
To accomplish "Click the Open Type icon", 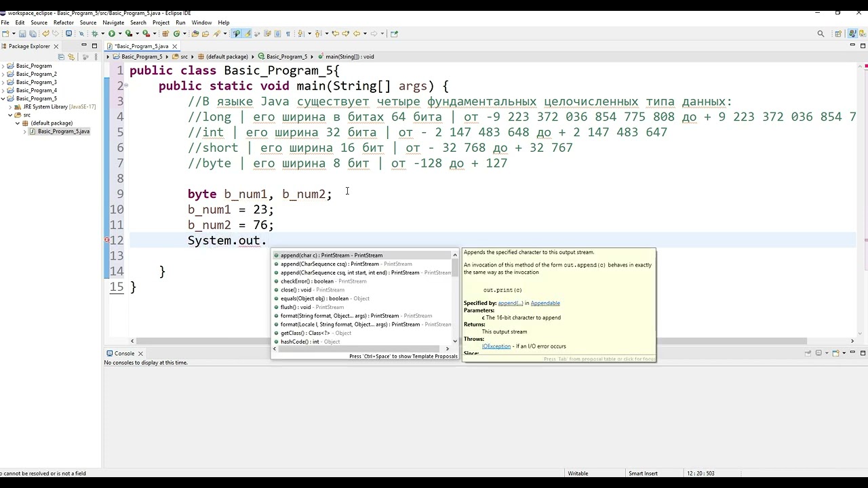I will 195,33.
